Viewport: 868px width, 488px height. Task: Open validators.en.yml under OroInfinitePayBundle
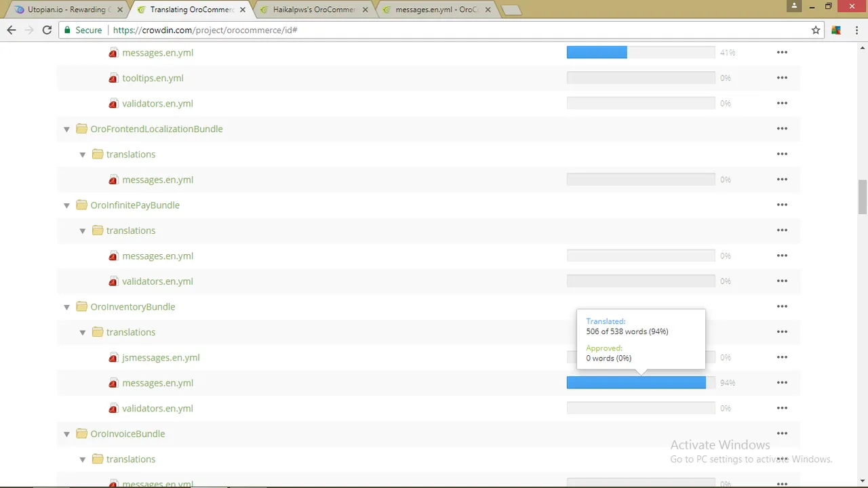click(x=157, y=281)
